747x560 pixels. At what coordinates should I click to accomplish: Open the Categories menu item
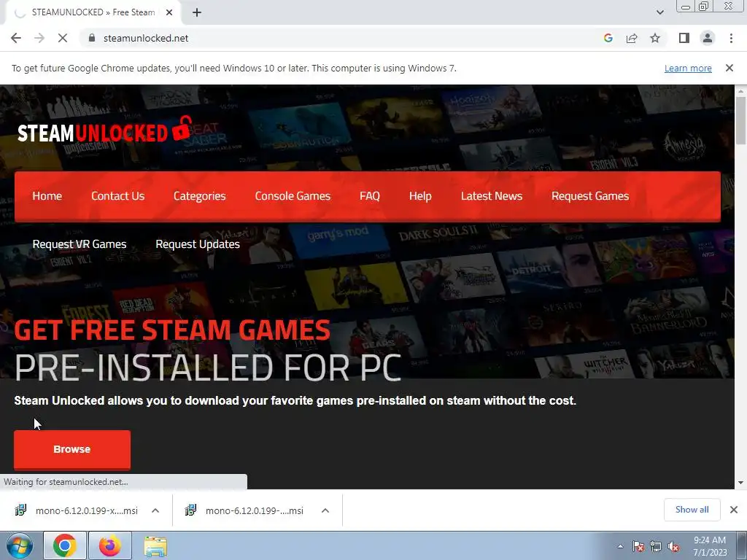coord(199,196)
